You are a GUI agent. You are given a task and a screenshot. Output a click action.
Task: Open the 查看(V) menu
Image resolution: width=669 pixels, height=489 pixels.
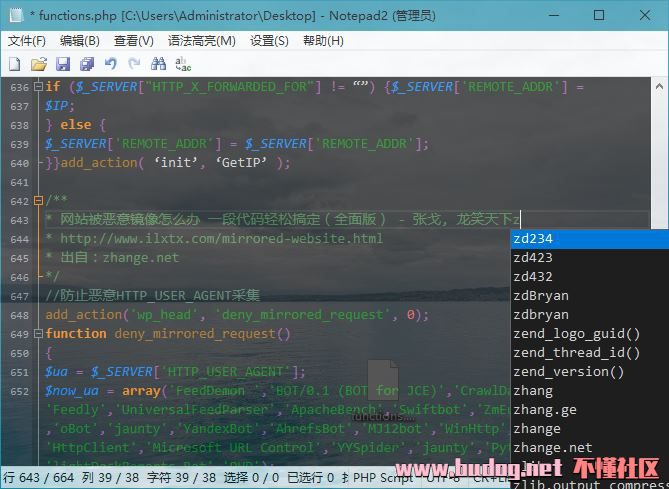[134, 41]
